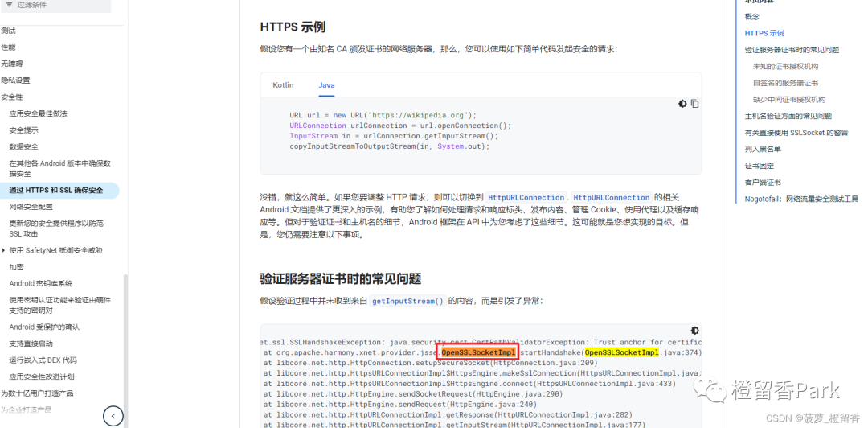
Task: Click the sidebar vertical scrollbar
Action: click(125, 338)
